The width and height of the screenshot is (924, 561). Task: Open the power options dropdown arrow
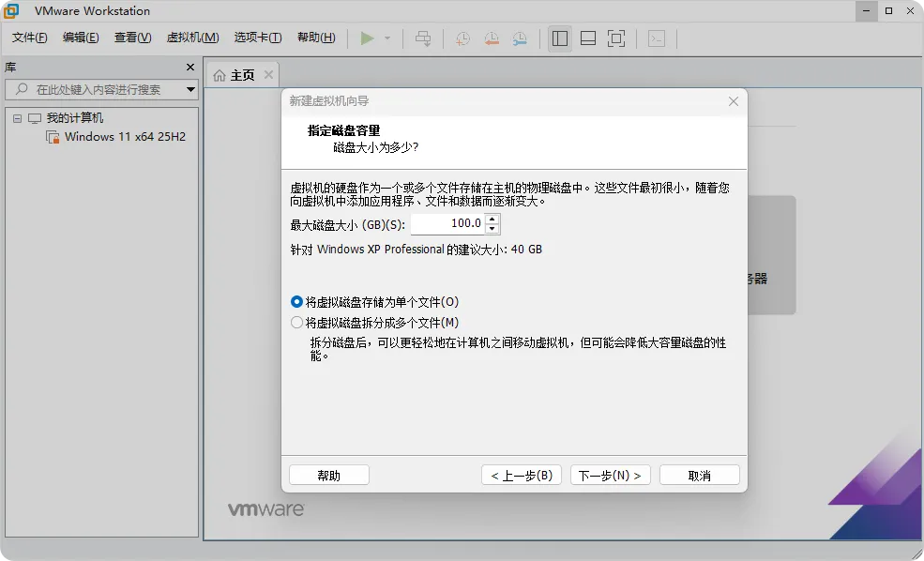pyautogui.click(x=387, y=38)
